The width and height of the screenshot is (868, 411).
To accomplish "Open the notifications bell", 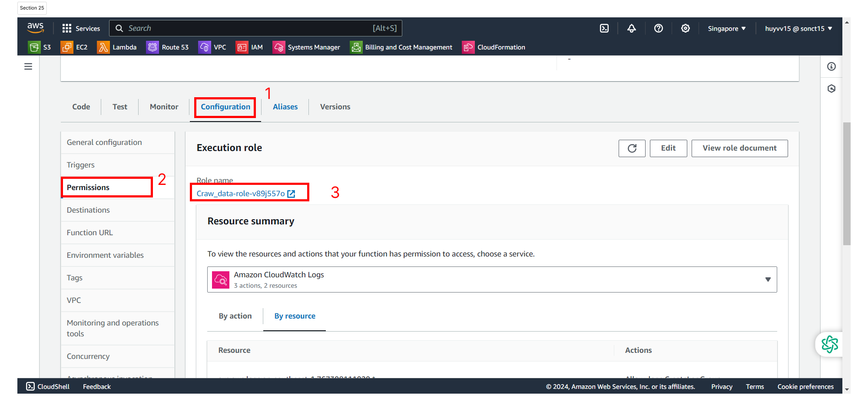I will pyautogui.click(x=632, y=28).
